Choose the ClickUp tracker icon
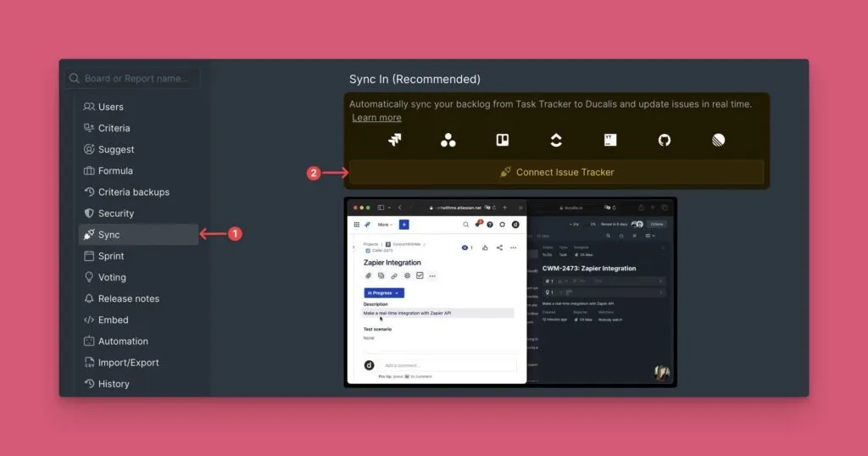This screenshot has width=868, height=456. 556,141
